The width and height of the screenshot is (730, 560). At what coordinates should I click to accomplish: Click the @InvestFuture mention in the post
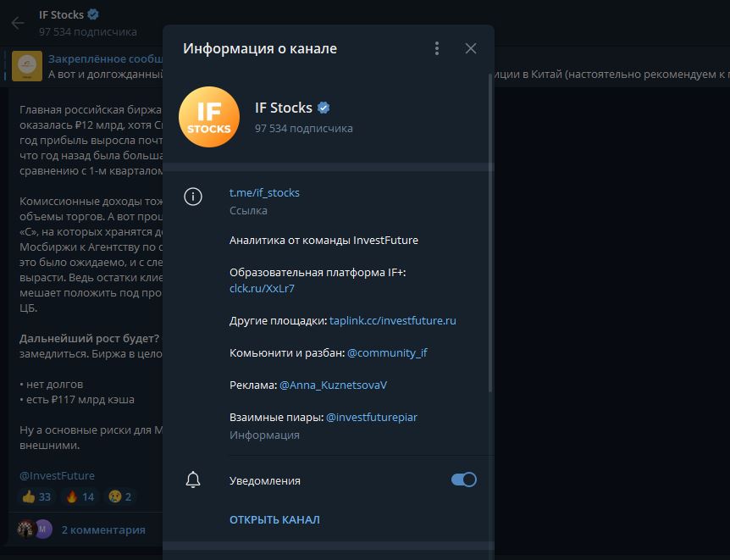(57, 475)
